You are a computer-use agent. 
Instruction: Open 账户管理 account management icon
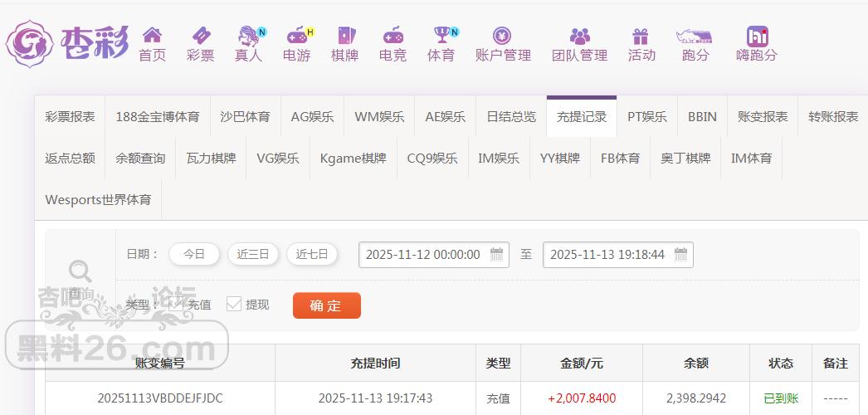pyautogui.click(x=502, y=36)
